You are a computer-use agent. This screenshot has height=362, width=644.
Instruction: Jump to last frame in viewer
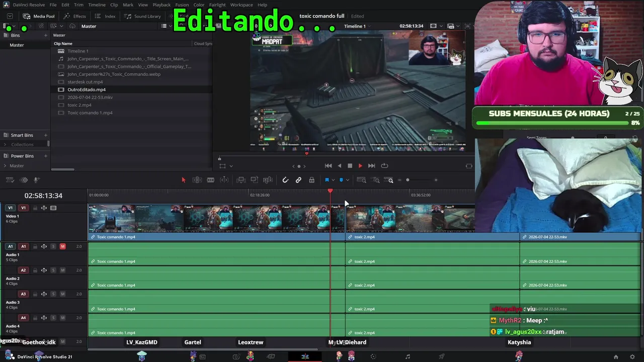[x=371, y=166]
